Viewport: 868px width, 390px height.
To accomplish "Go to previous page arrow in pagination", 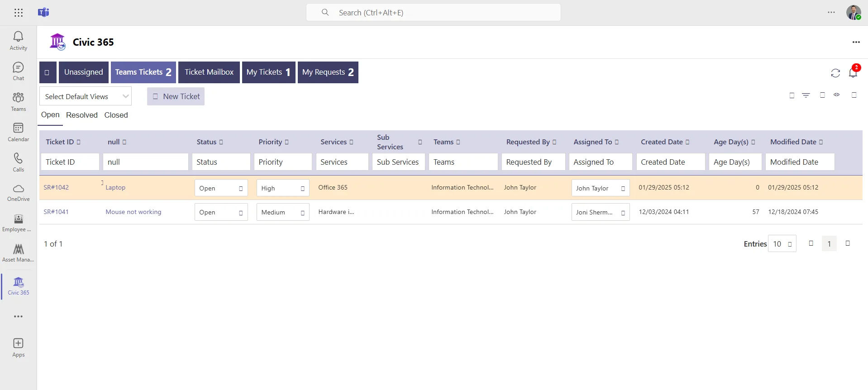I will pos(811,243).
